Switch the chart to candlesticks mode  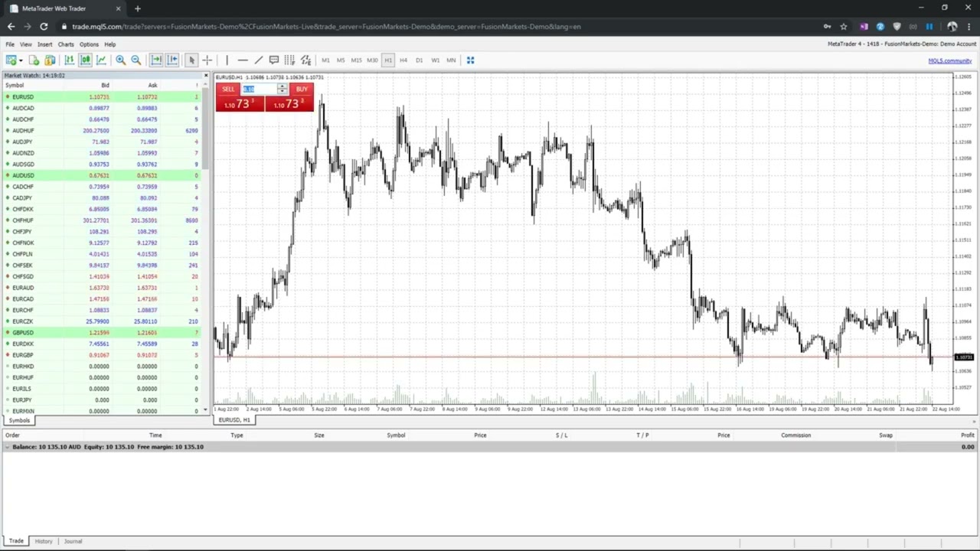click(x=85, y=60)
